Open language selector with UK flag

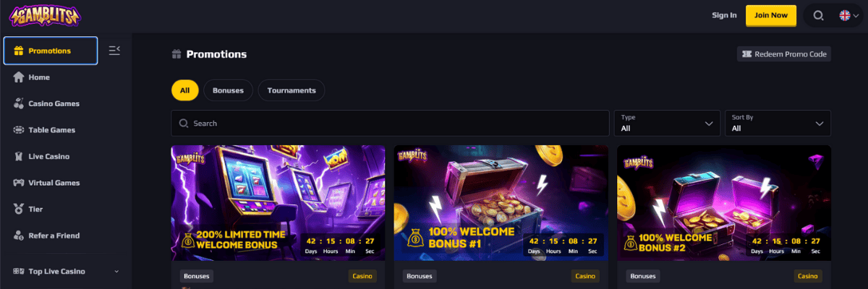click(x=849, y=15)
